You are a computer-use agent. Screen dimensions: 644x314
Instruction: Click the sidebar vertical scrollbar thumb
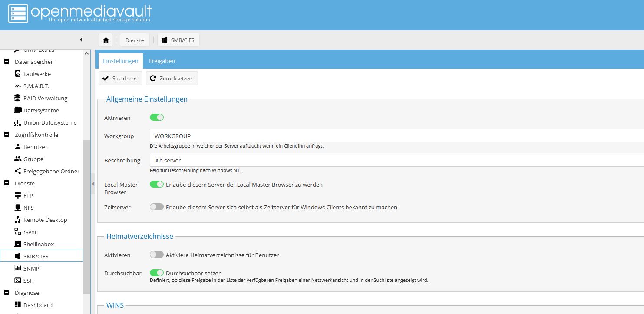click(x=86, y=217)
